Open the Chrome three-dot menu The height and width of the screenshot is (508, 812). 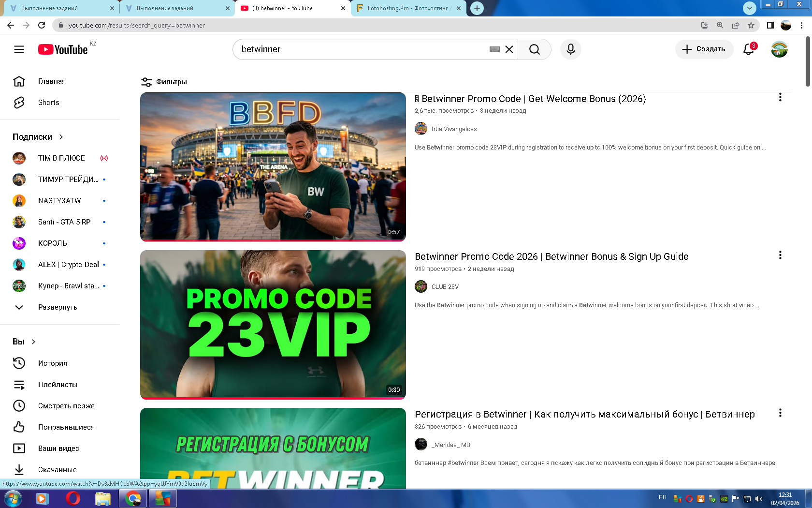pyautogui.click(x=802, y=25)
